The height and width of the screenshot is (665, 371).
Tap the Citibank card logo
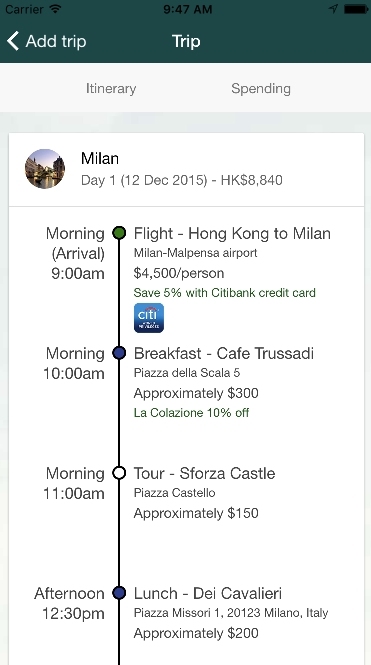tap(149, 318)
